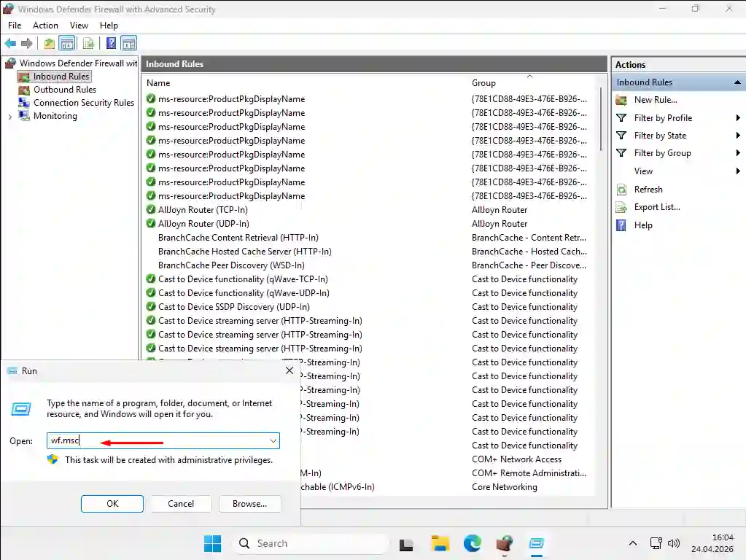Viewport: 746px width, 560px height.
Task: Toggle Show/Hide Action Pane toolbar icon
Action: pyautogui.click(x=128, y=43)
